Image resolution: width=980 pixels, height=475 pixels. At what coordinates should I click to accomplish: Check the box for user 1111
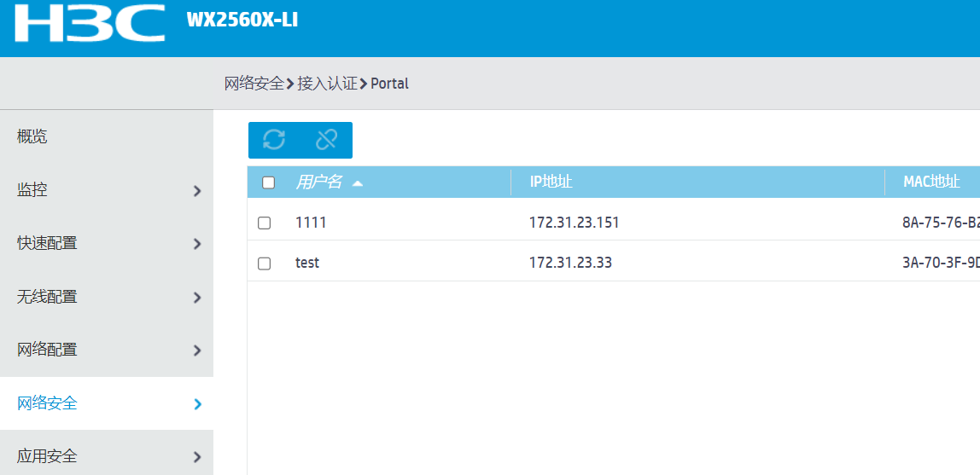point(265,223)
